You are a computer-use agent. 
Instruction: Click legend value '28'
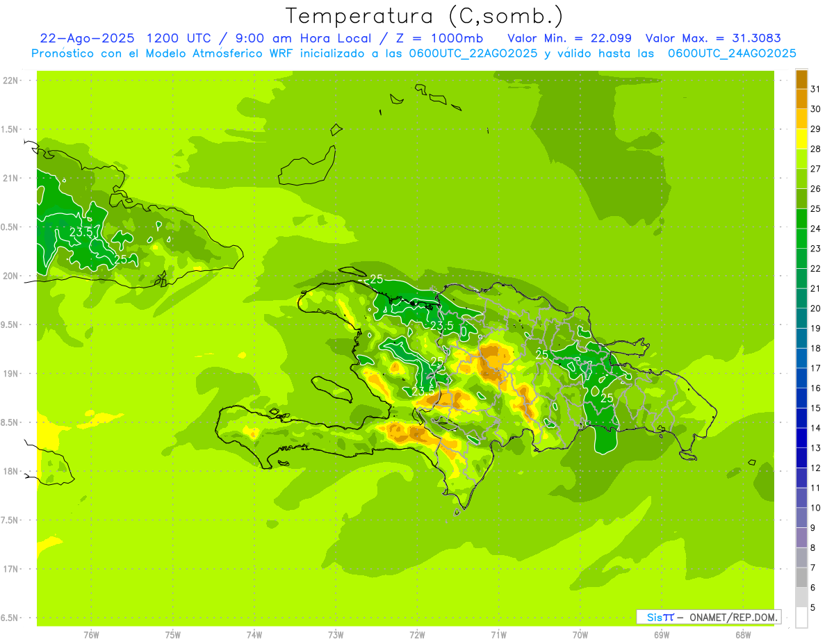(816, 149)
